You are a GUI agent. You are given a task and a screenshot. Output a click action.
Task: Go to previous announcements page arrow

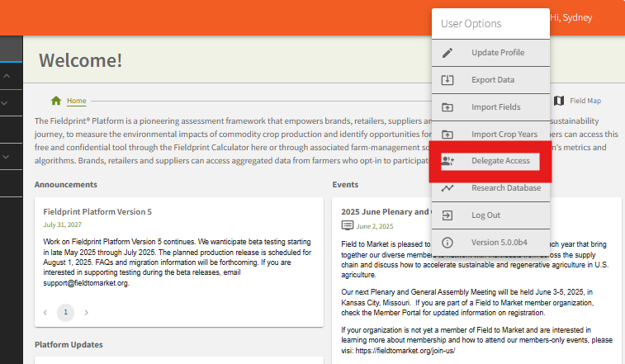point(45,313)
